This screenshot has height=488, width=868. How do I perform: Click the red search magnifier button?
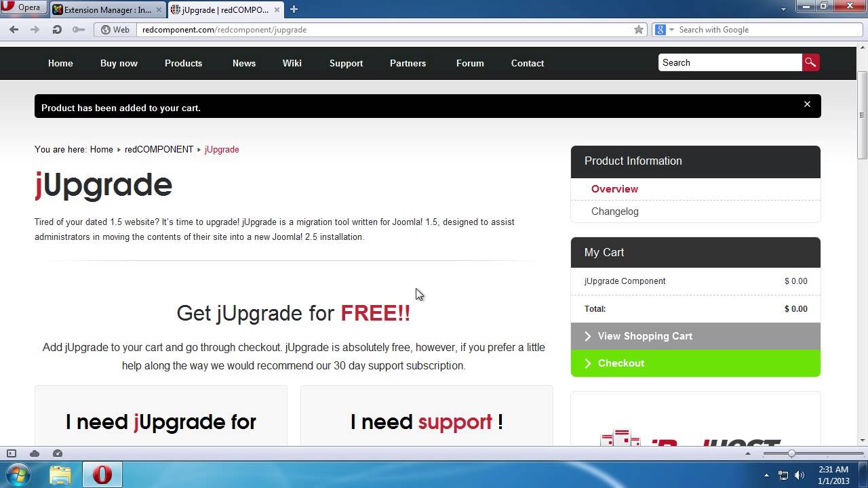click(x=810, y=62)
